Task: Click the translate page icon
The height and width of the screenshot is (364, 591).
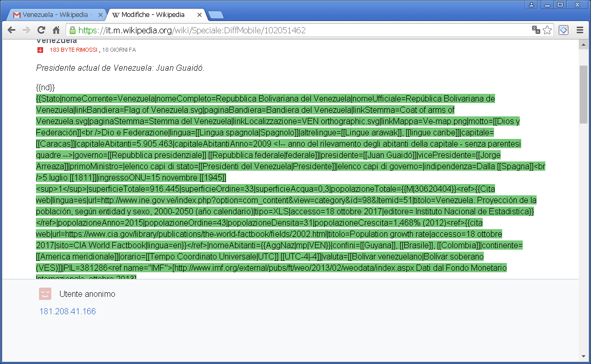Action: click(x=536, y=30)
